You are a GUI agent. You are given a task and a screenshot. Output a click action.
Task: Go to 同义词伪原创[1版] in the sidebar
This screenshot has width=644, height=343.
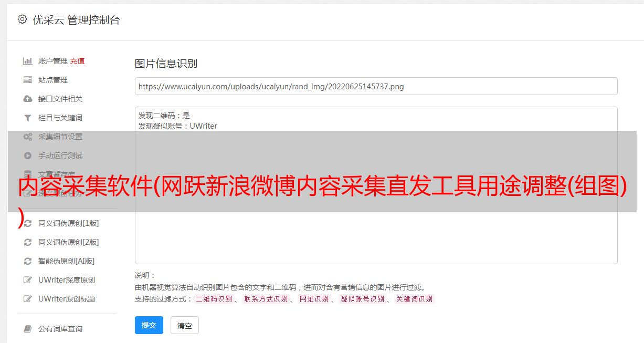click(69, 223)
